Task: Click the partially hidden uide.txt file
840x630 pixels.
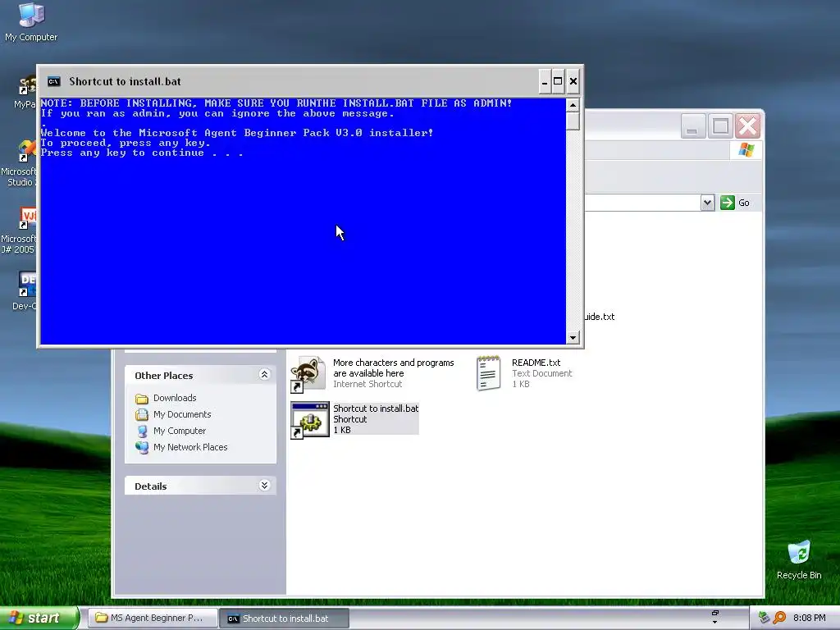Action: click(600, 317)
